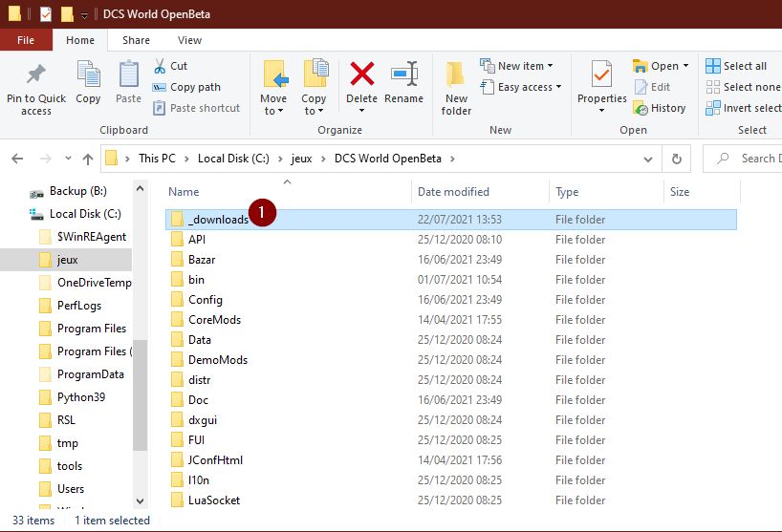Click the Cut scissors icon
The width and height of the screenshot is (782, 532).
pos(159,66)
